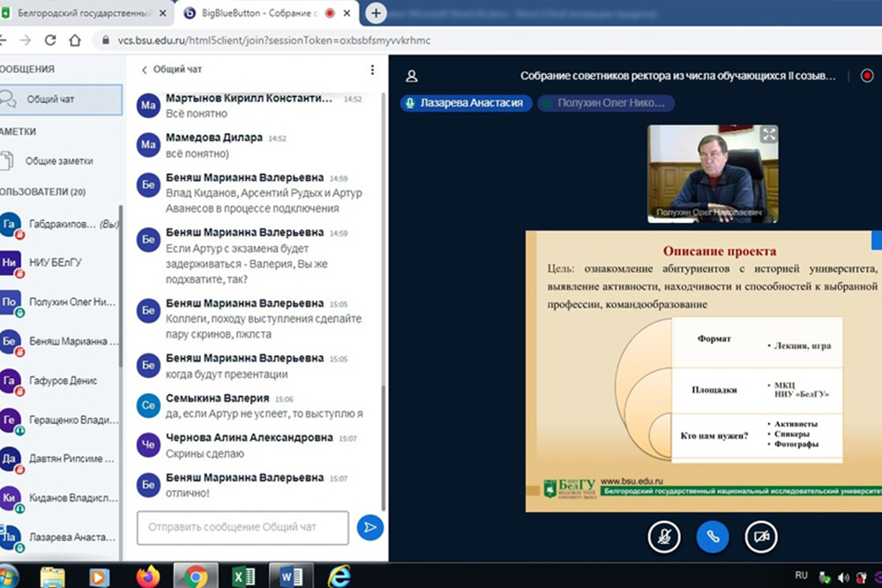Click the recording indicator in the meeting header

click(x=866, y=76)
